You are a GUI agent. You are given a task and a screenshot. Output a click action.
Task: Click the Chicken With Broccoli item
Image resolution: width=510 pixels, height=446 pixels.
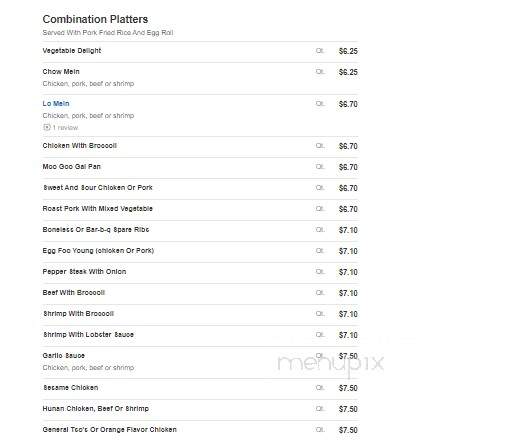(80, 146)
